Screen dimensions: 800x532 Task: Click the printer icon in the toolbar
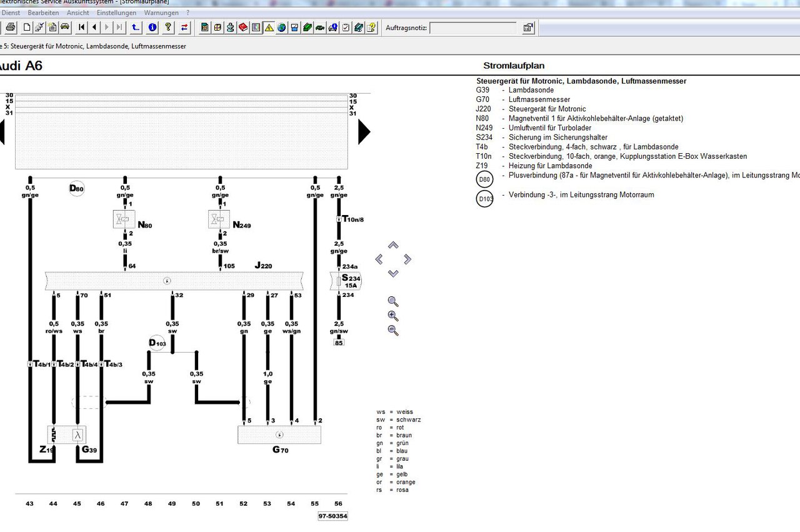(11, 28)
